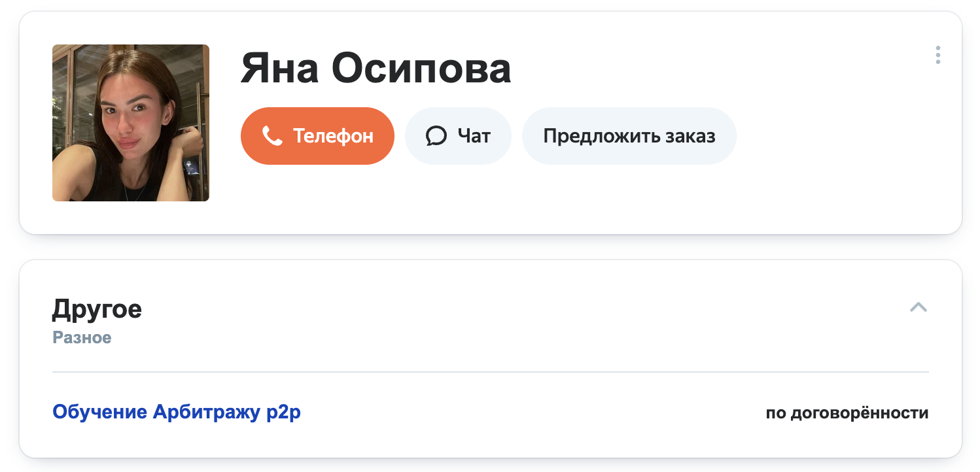Viewport: 980px width, 472px height.
Task: Click the chat speech bubble icon
Action: tap(436, 136)
